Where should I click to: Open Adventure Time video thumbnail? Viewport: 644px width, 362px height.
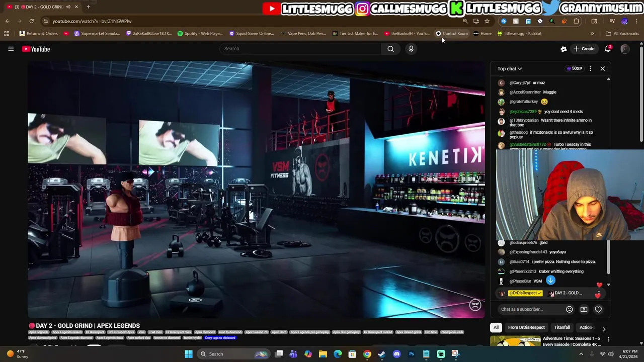[515, 342]
